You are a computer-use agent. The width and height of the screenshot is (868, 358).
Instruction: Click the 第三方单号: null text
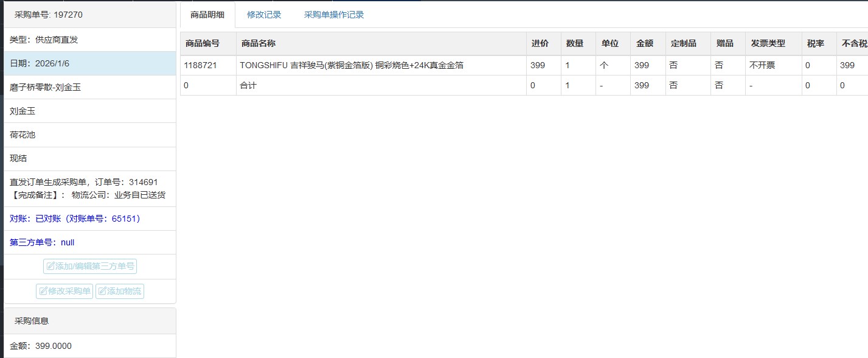[42, 242]
